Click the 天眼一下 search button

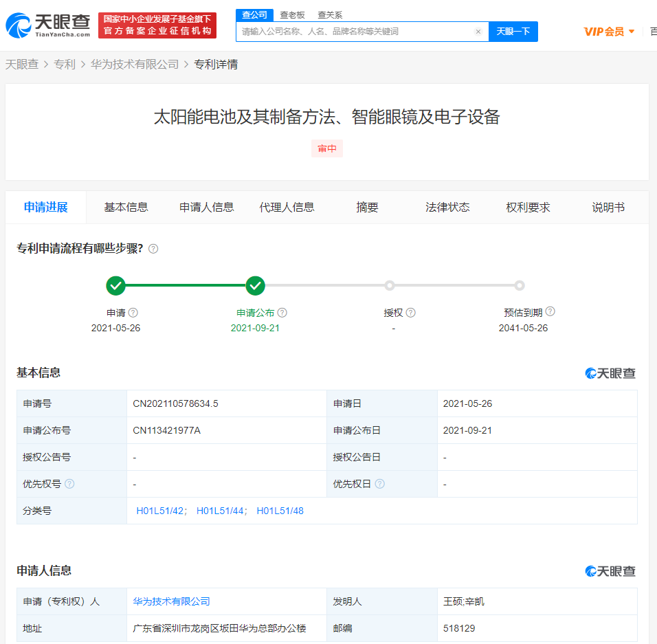click(x=513, y=32)
